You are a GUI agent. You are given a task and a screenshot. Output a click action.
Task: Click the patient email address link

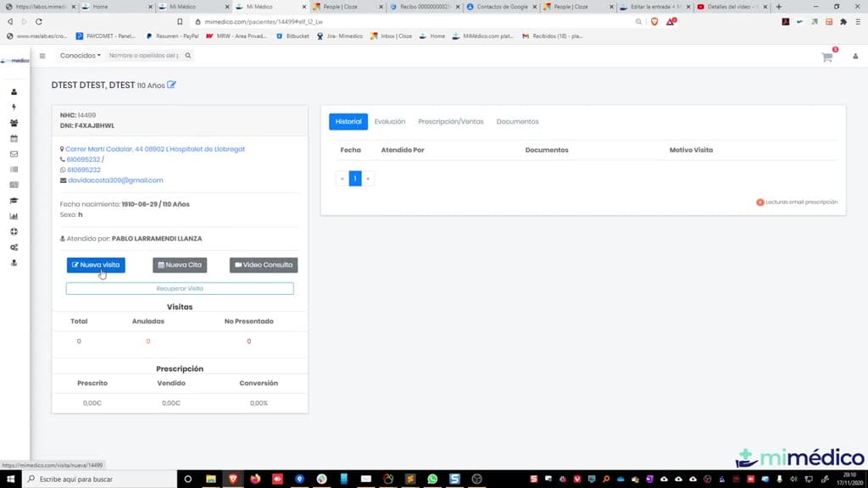pyautogui.click(x=115, y=180)
